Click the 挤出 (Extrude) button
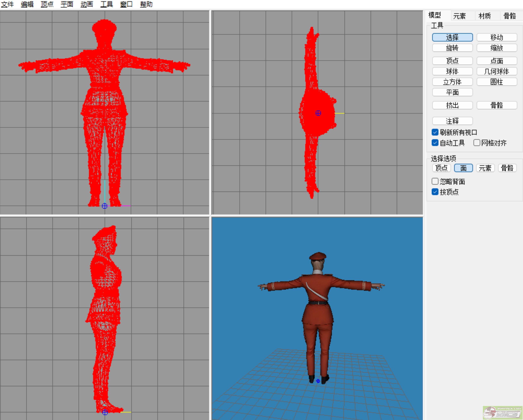Image resolution: width=523 pixels, height=420 pixels. (x=452, y=105)
